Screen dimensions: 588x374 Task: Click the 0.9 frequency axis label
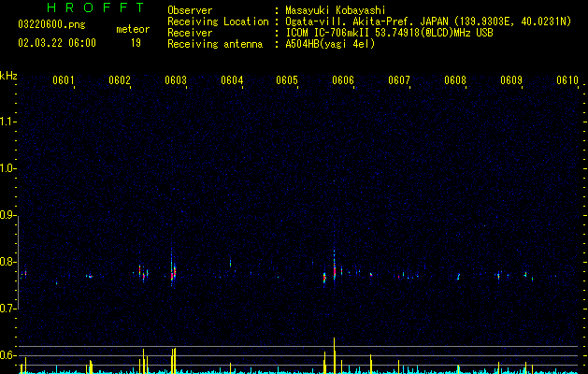coord(7,215)
